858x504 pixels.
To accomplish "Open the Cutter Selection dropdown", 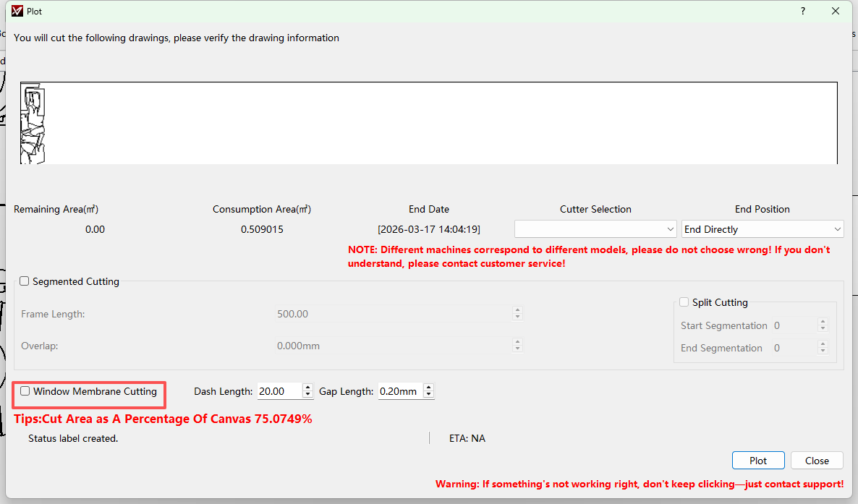I will tap(595, 228).
